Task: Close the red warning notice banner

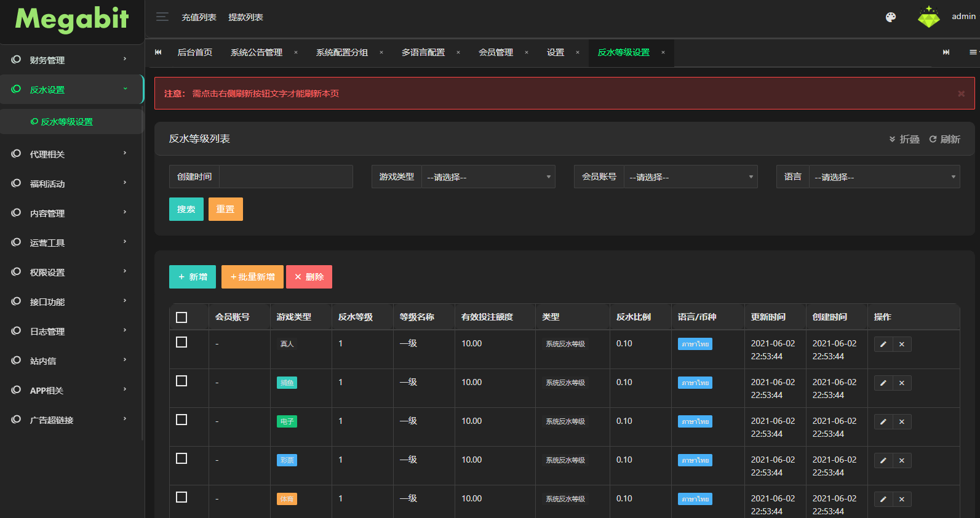Action: pos(961,94)
